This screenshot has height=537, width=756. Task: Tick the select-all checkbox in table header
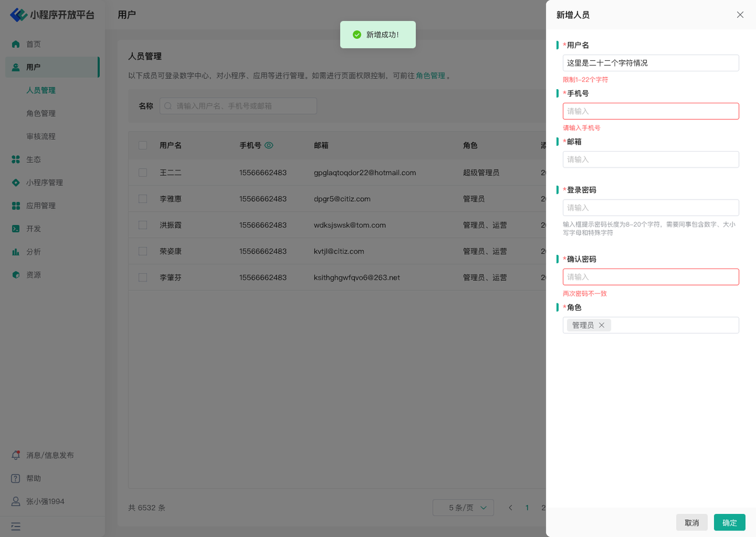[x=143, y=145]
